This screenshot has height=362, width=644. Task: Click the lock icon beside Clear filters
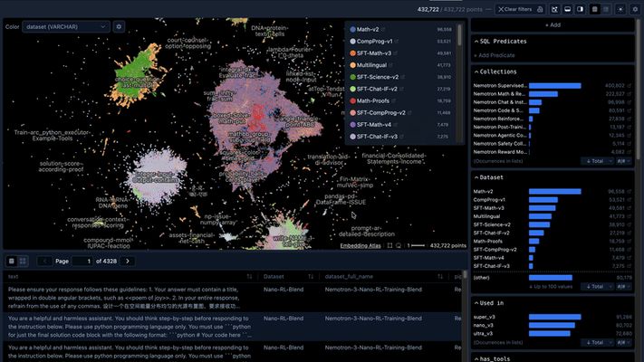pyautogui.click(x=540, y=9)
